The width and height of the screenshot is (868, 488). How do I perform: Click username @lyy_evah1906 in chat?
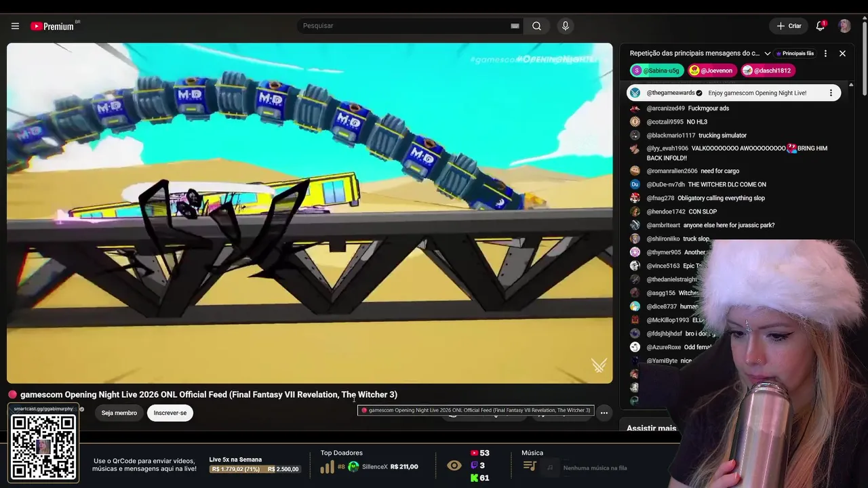(x=667, y=148)
